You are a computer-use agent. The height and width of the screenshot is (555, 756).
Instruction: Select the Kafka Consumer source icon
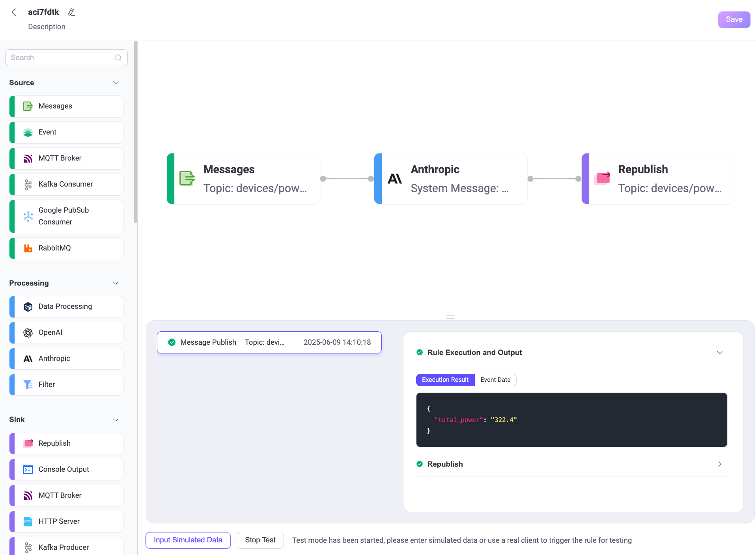click(x=28, y=185)
